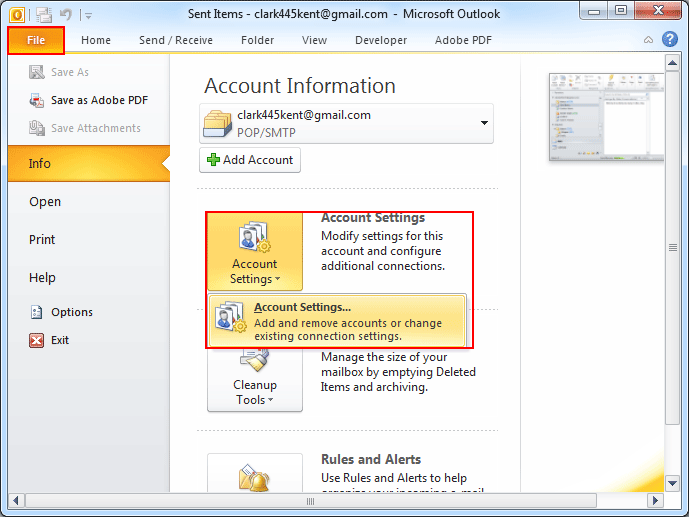Click the Save As icon
The image size is (689, 517).
point(36,72)
